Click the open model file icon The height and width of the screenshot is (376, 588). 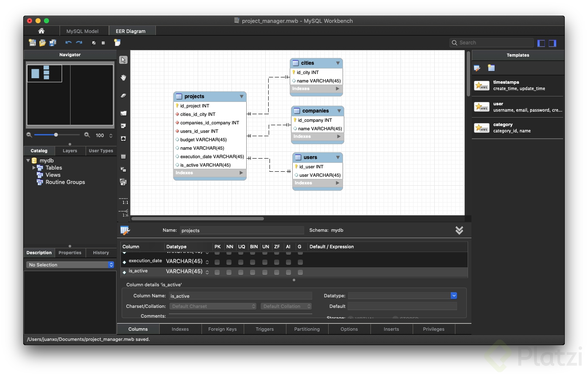click(x=42, y=43)
